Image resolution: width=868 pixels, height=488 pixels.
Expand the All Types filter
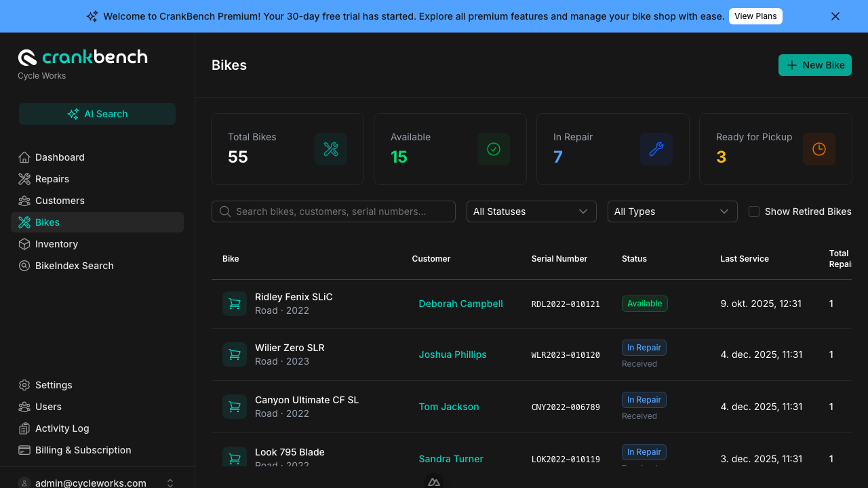672,211
